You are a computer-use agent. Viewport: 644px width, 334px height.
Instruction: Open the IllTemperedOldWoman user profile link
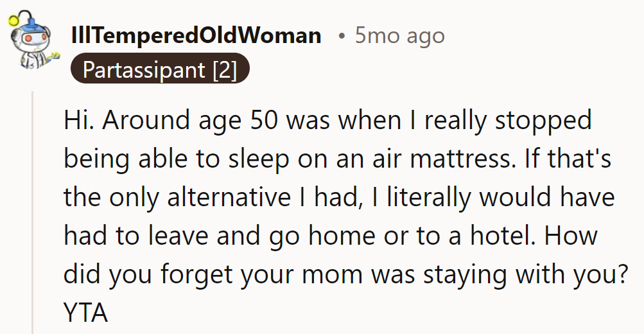tap(196, 35)
